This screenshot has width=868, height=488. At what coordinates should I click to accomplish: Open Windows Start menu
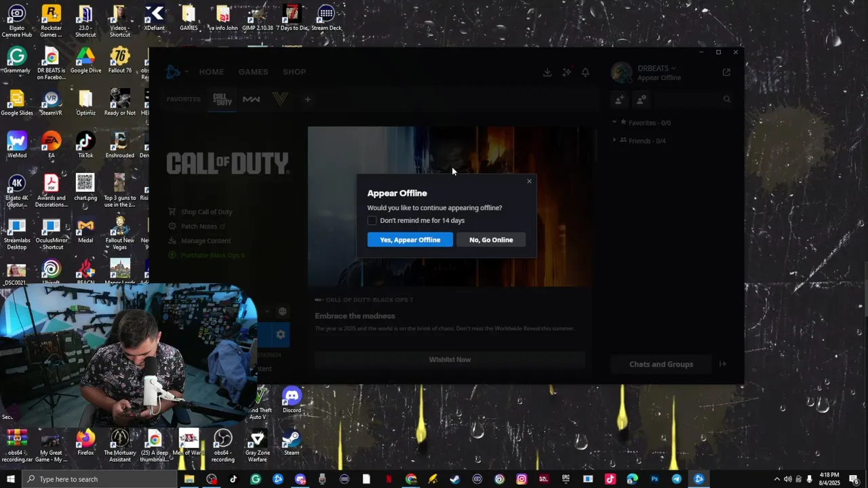[10, 479]
